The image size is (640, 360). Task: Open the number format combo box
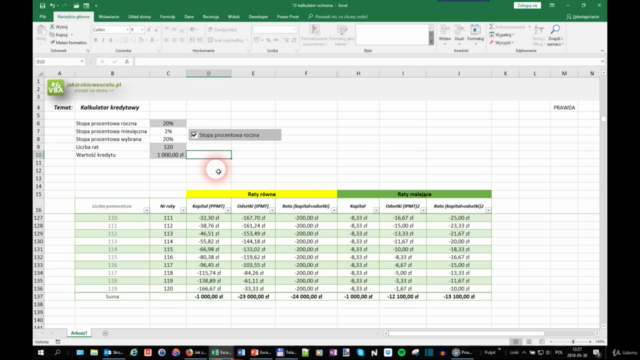tap(275, 29)
